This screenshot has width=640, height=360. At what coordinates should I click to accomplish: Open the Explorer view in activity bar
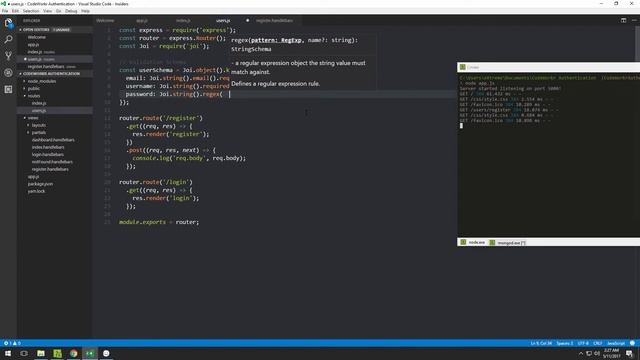coord(8,23)
